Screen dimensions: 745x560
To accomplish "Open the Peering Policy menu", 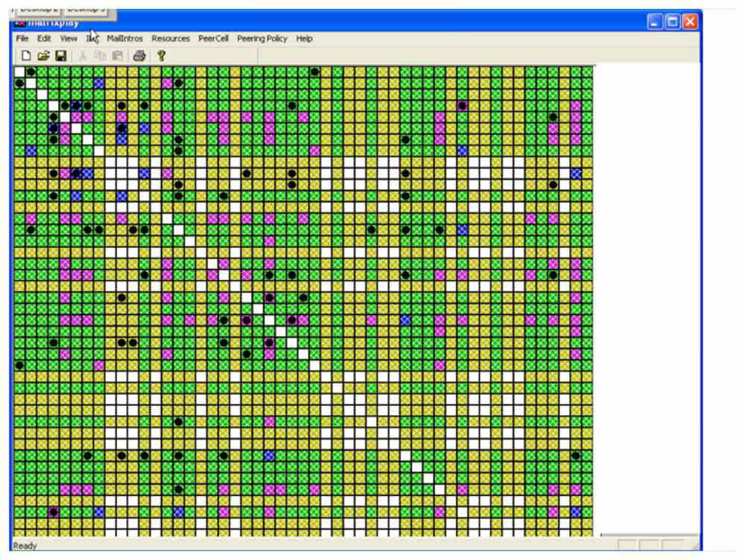I will click(261, 39).
